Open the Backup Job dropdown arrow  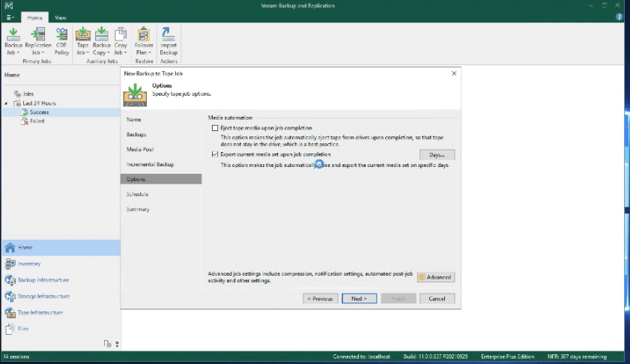18,52
